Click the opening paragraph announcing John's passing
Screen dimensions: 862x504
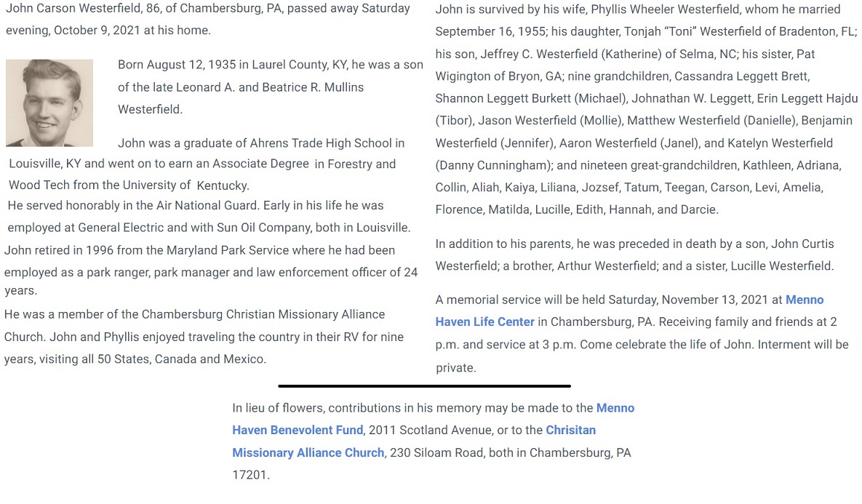pyautogui.click(x=207, y=20)
